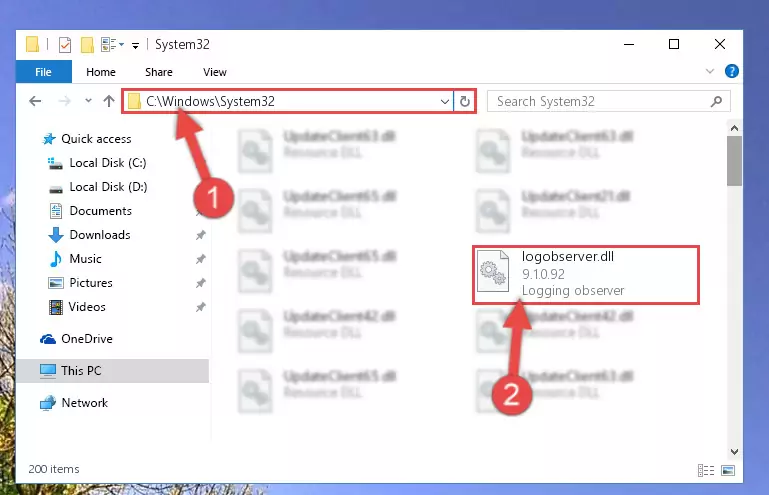The height and width of the screenshot is (495, 769).
Task: Click the folder icon in the title bar
Action: tap(32, 44)
